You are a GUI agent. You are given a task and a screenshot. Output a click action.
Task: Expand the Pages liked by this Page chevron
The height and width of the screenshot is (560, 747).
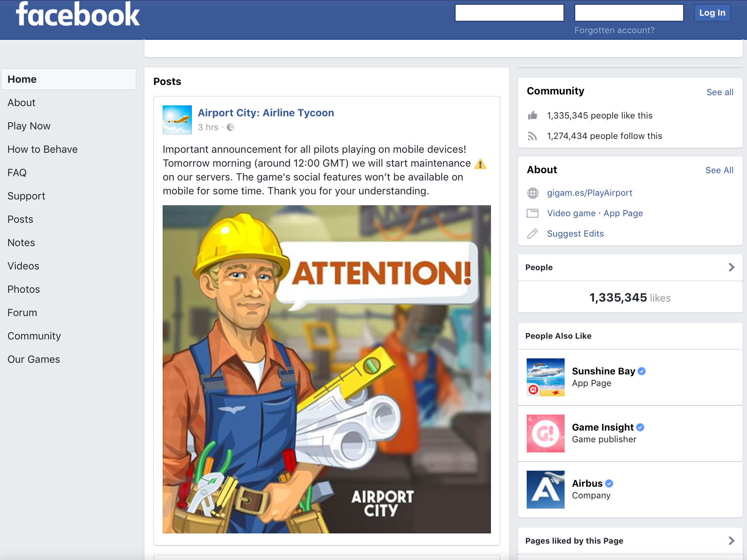pos(731,541)
